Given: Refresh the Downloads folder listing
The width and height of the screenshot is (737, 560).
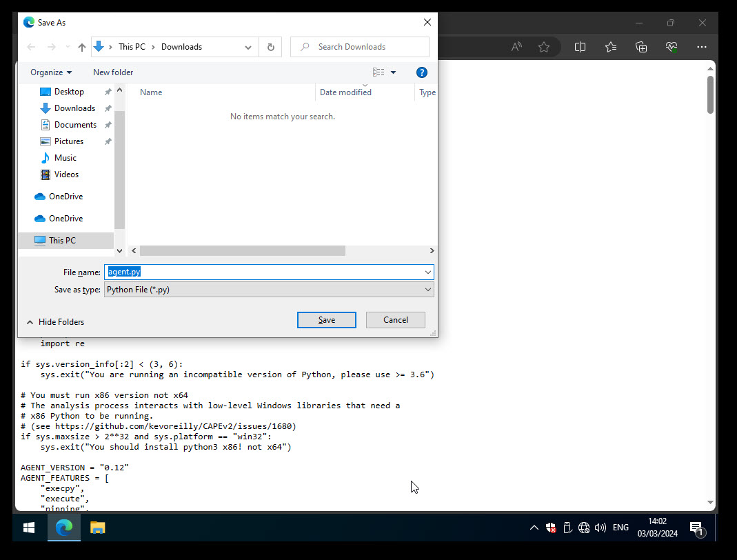Looking at the screenshot, I should pyautogui.click(x=270, y=47).
